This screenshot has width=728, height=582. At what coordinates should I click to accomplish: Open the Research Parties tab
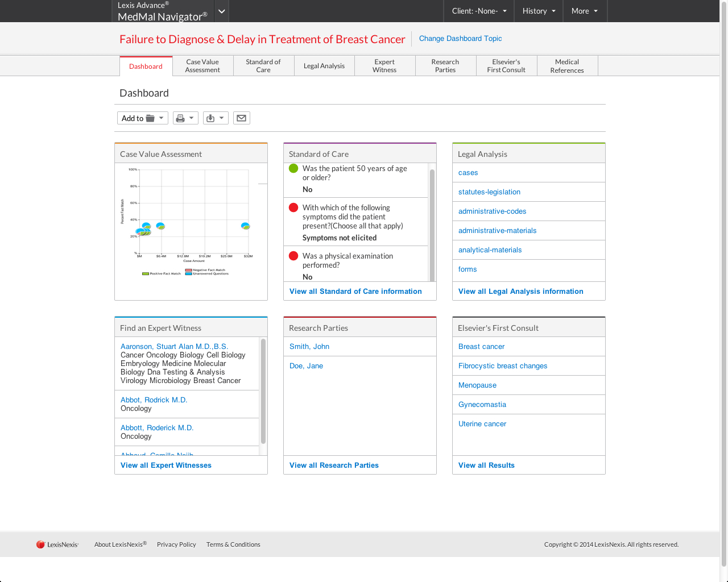445,66
